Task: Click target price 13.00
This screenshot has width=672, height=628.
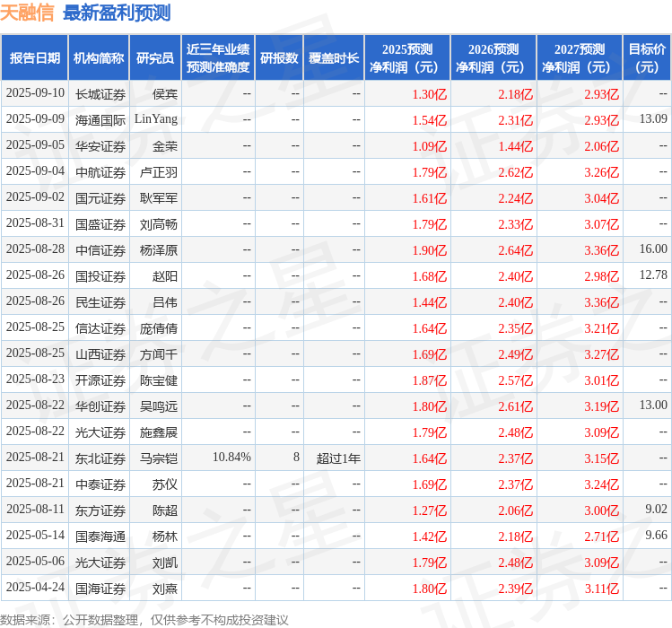Action: 653,406
